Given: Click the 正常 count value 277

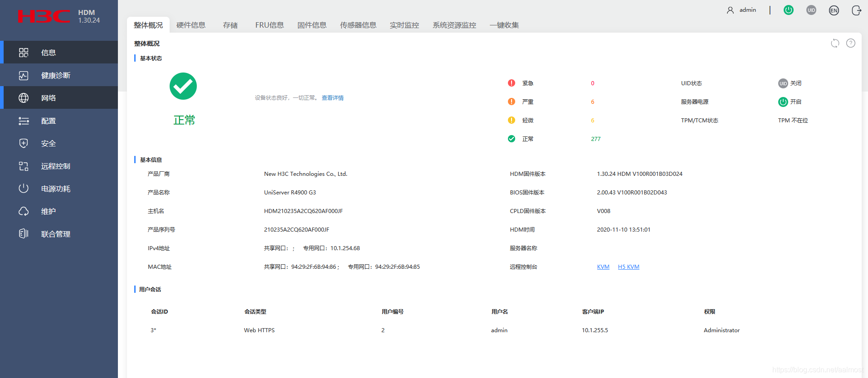Looking at the screenshot, I should click(x=596, y=139).
